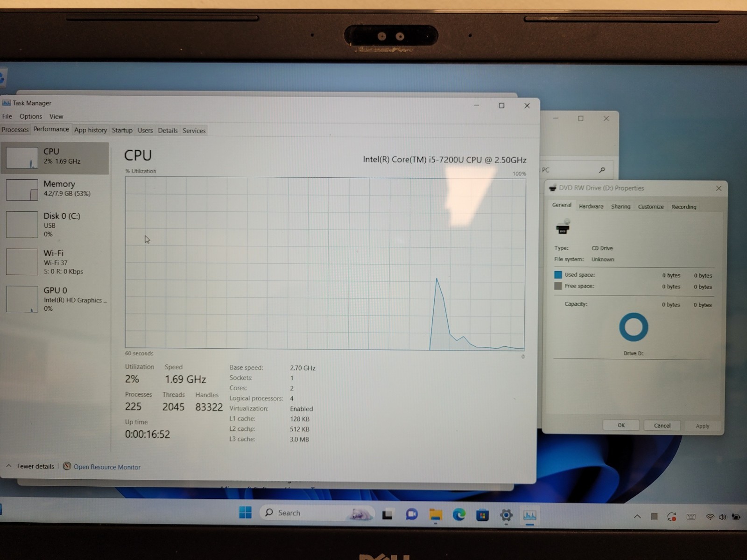Image resolution: width=747 pixels, height=560 pixels.
Task: Switch to the Startup tab
Action: tap(122, 130)
